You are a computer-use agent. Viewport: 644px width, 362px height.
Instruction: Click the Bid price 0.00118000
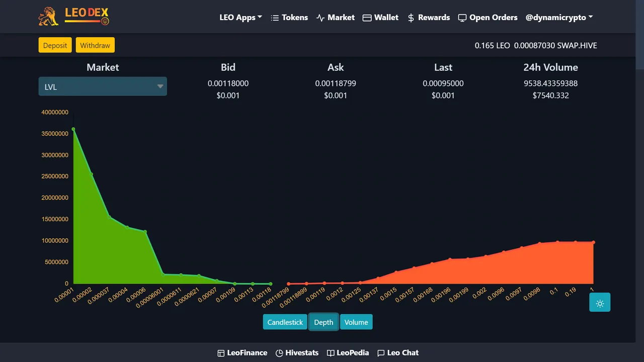click(x=228, y=83)
